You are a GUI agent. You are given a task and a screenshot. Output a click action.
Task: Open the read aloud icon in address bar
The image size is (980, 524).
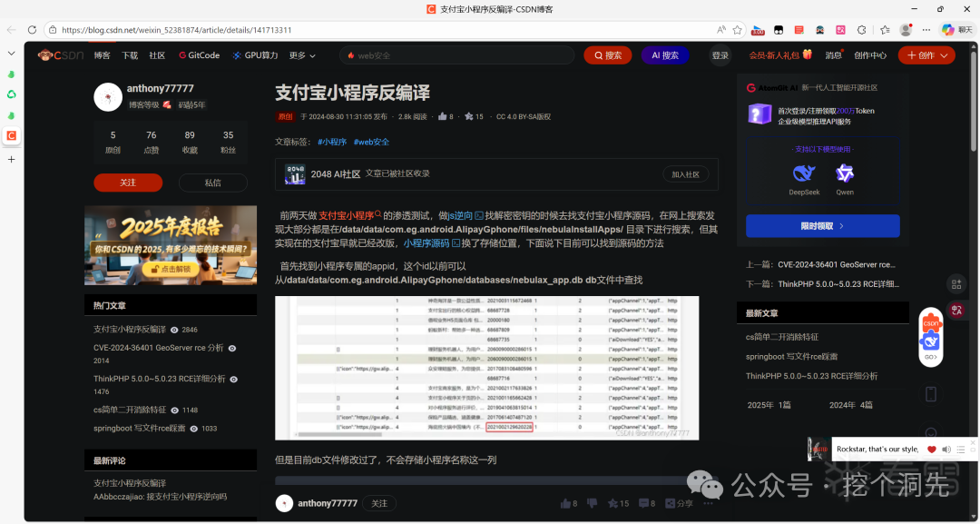(x=721, y=29)
